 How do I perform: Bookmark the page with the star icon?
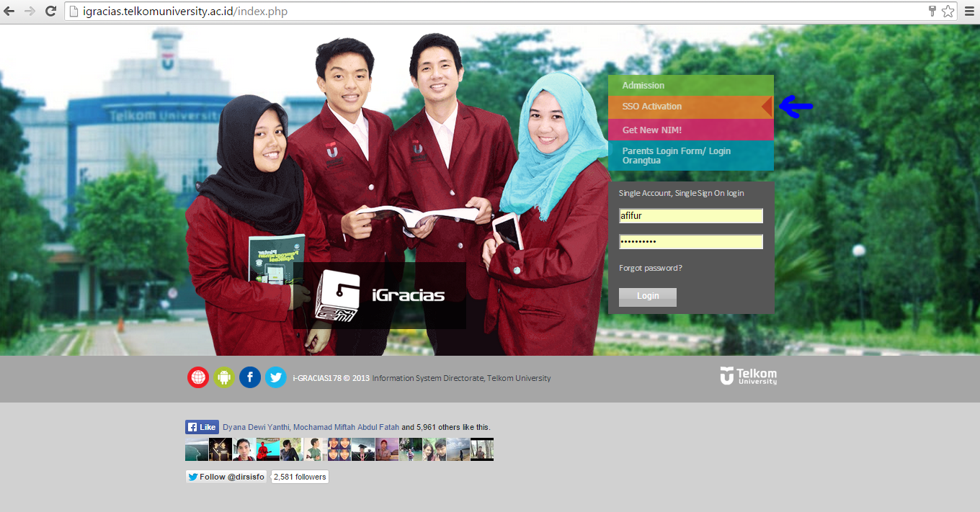[948, 12]
